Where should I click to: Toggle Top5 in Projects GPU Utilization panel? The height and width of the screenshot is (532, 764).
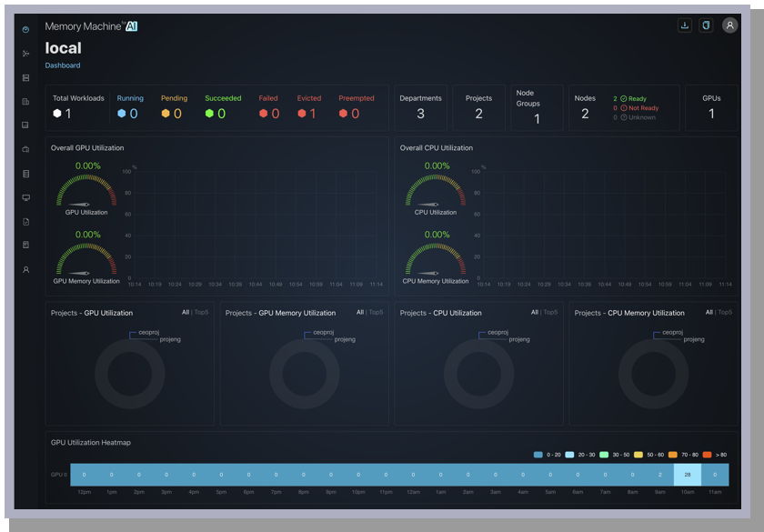point(201,312)
